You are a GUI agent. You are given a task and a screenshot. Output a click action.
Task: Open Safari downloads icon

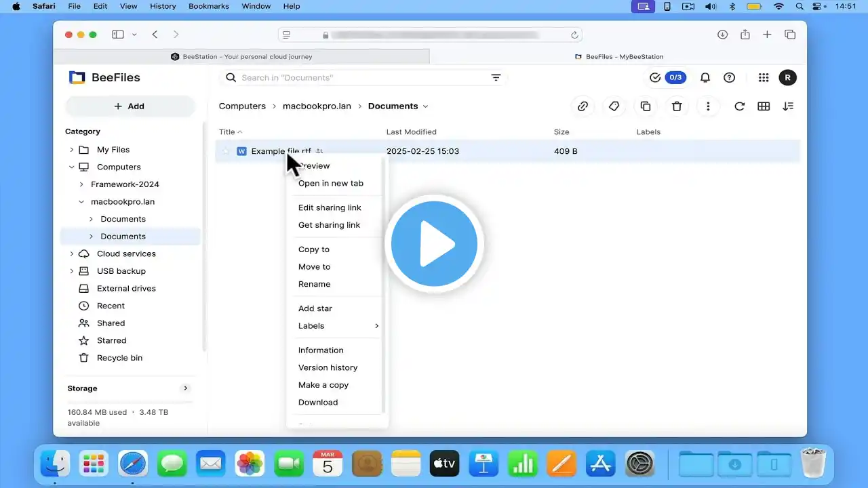(x=723, y=35)
